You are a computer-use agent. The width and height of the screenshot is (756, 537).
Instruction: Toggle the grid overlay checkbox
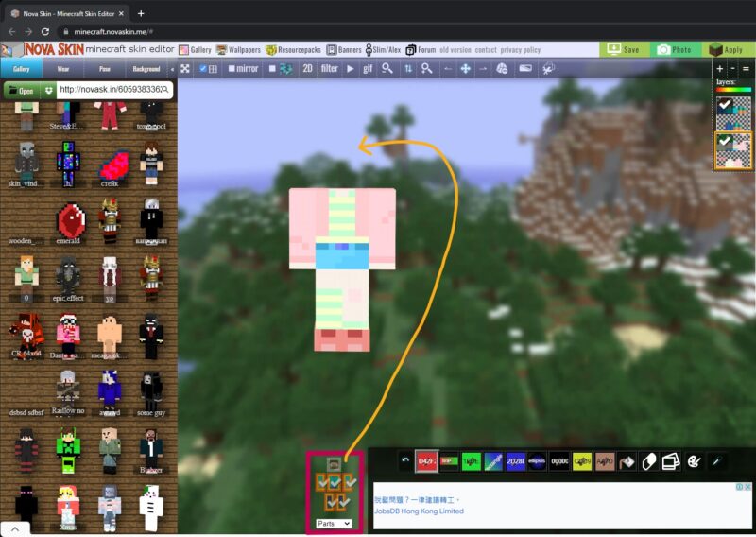point(203,68)
